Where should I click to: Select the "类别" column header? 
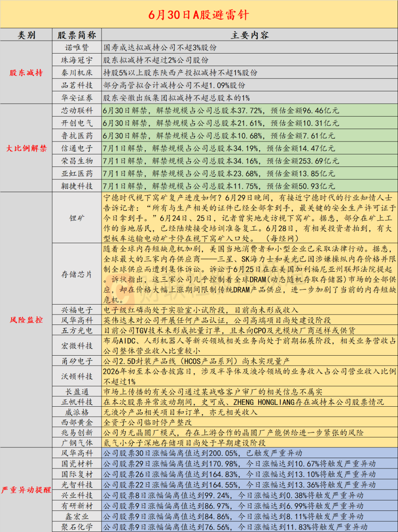tap(27, 35)
